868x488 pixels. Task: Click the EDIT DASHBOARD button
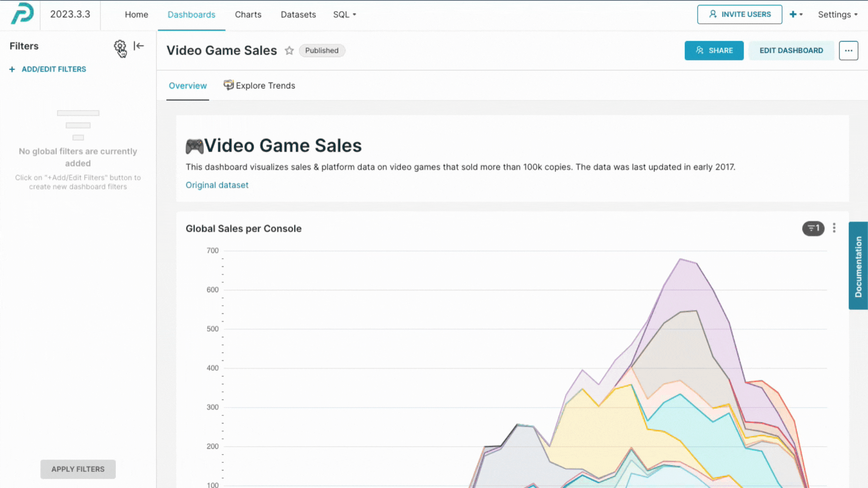791,50
